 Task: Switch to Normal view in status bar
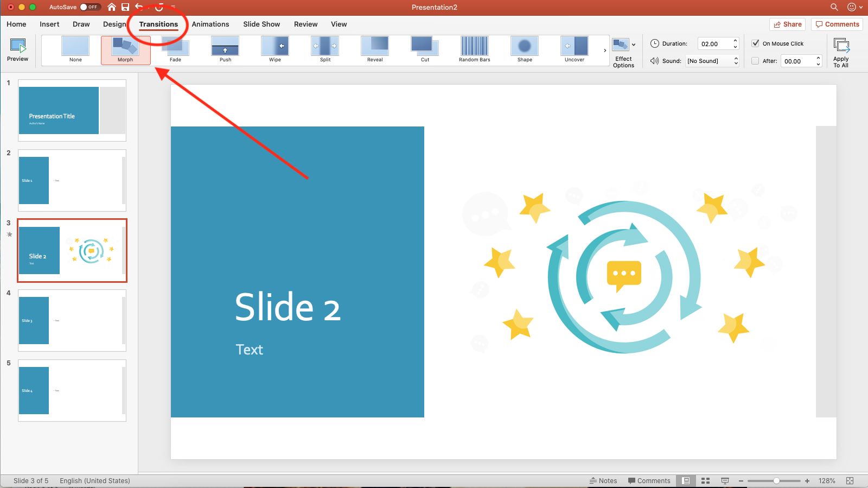pos(686,481)
